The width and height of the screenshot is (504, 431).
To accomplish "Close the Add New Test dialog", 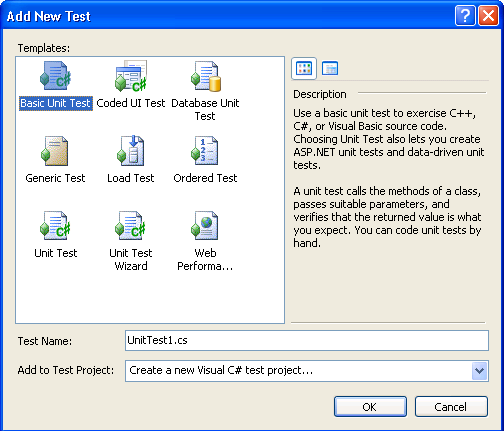I will point(488,15).
